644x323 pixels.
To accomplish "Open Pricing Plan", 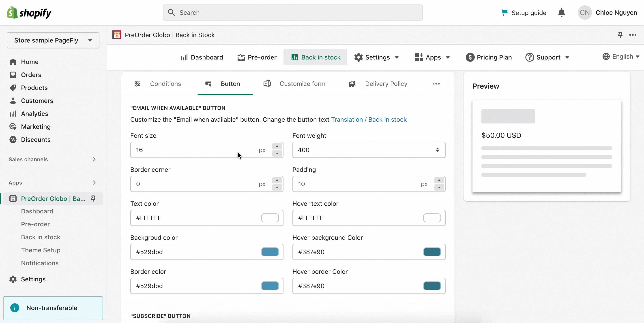I will pyautogui.click(x=489, y=57).
